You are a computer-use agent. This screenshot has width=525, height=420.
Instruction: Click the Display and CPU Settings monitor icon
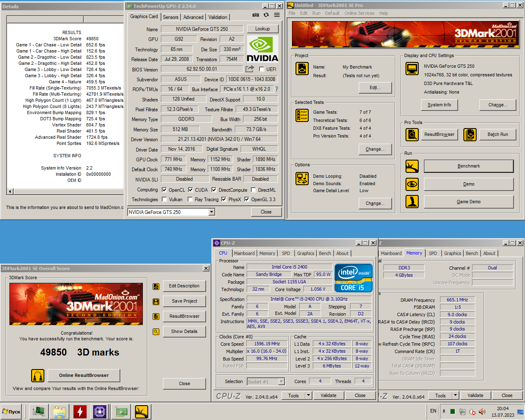coord(412,69)
